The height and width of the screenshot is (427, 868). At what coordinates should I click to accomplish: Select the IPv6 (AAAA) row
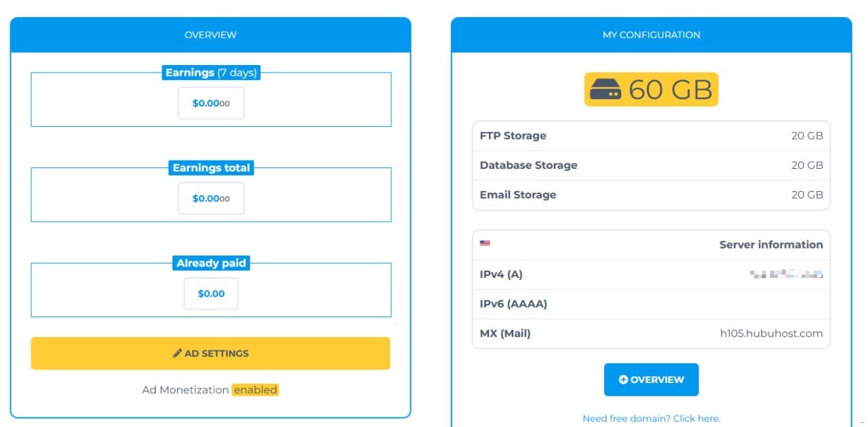coord(651,304)
